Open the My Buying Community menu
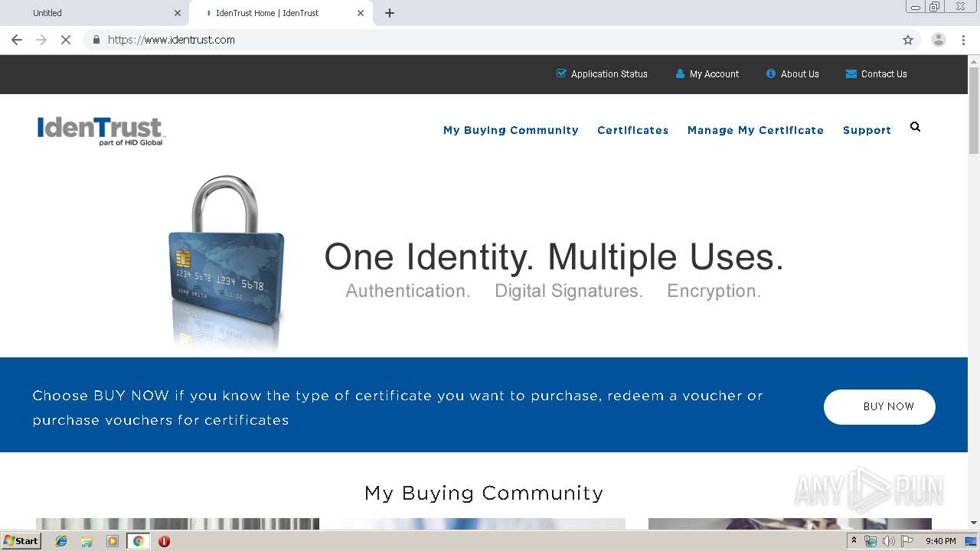The image size is (980, 551). tap(511, 130)
